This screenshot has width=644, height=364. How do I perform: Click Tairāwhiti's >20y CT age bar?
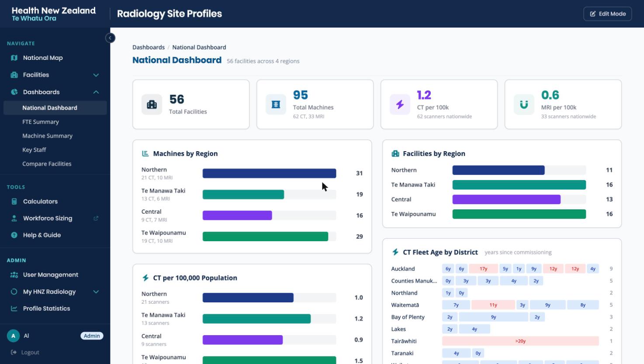tap(520, 341)
